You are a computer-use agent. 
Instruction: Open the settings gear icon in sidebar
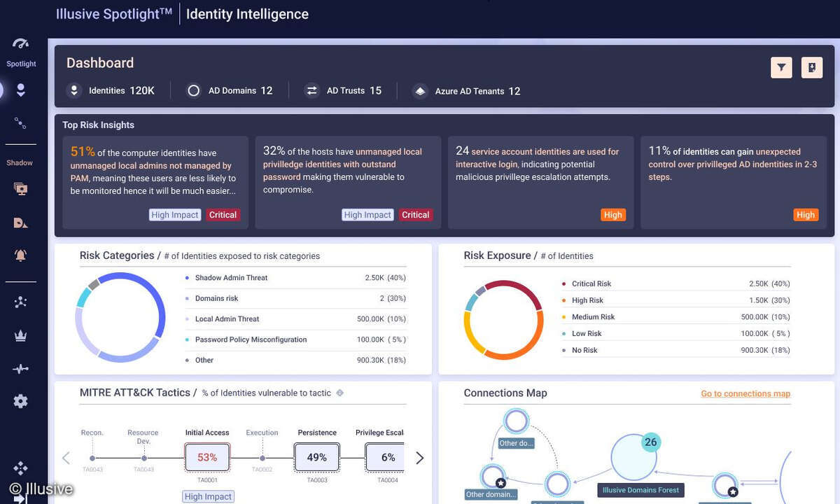tap(20, 401)
